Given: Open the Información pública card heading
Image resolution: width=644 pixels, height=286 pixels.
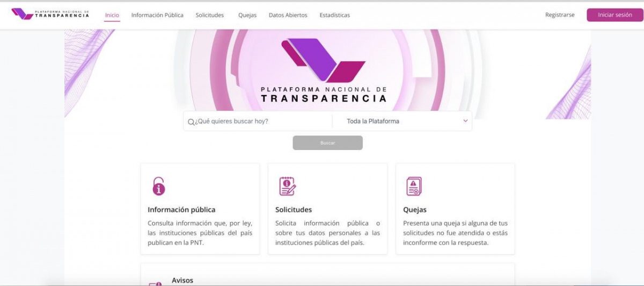Looking at the screenshot, I should (181, 210).
